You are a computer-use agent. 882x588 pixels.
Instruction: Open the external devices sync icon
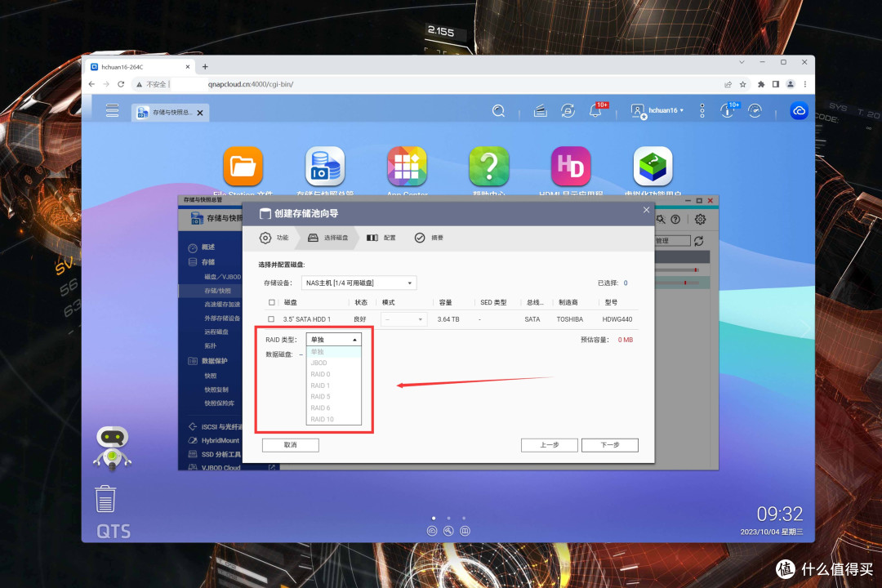[568, 111]
